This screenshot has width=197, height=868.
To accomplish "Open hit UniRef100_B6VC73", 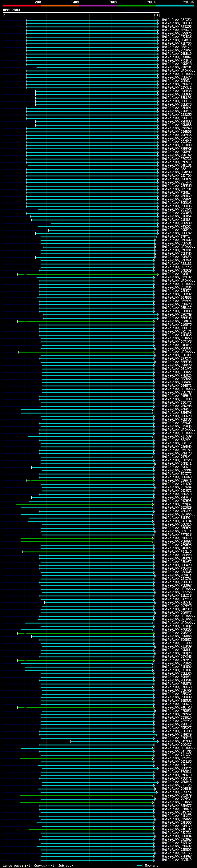I will click(x=176, y=30).
